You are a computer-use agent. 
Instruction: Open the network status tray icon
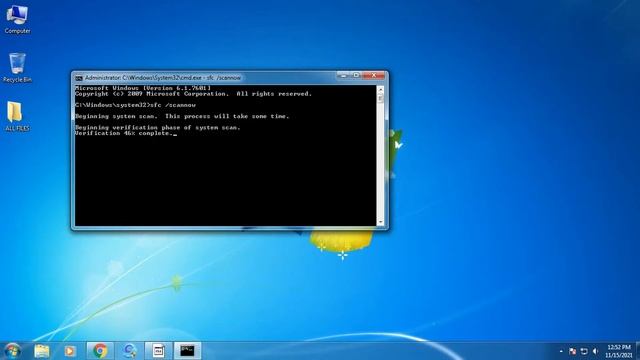(x=584, y=351)
